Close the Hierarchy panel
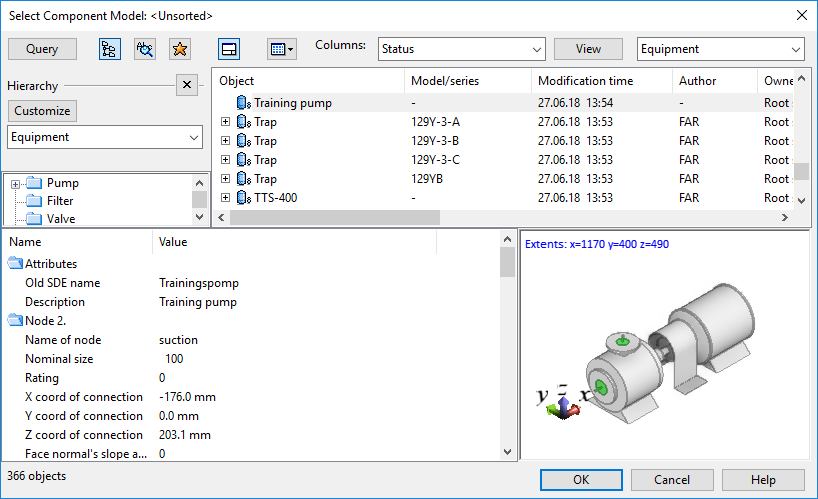Viewport: 818px width, 499px height. point(187,84)
